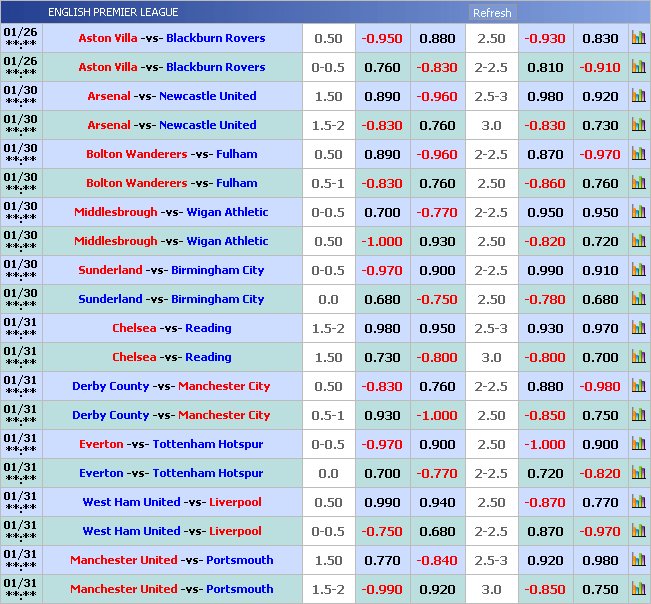
Task: Select -0.990 odds for Manchester United
Action: [382, 589]
